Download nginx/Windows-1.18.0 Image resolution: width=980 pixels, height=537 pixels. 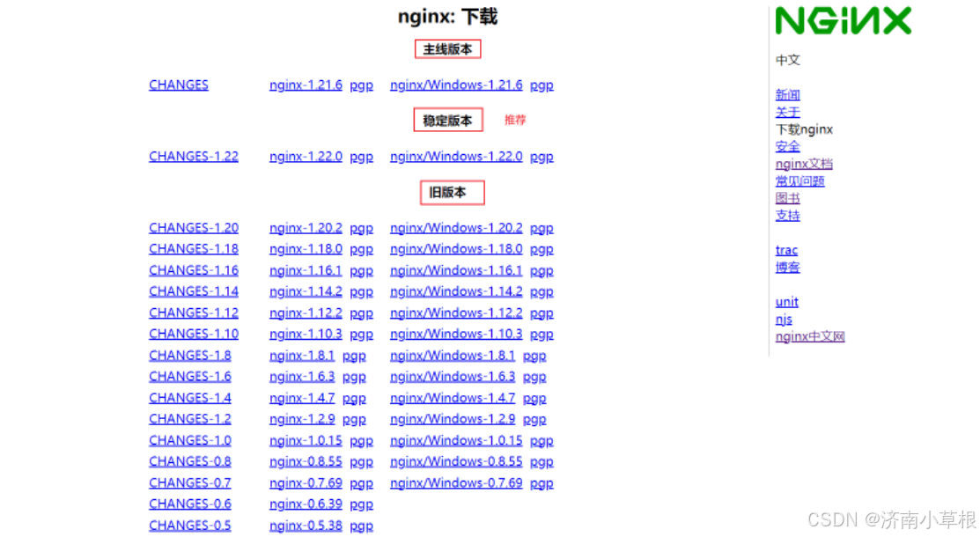point(456,249)
